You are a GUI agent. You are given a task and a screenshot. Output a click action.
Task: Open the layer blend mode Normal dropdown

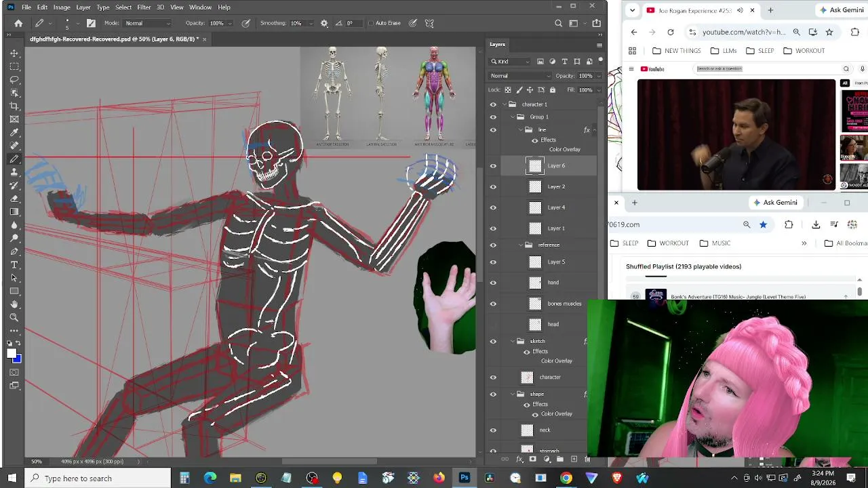520,76
